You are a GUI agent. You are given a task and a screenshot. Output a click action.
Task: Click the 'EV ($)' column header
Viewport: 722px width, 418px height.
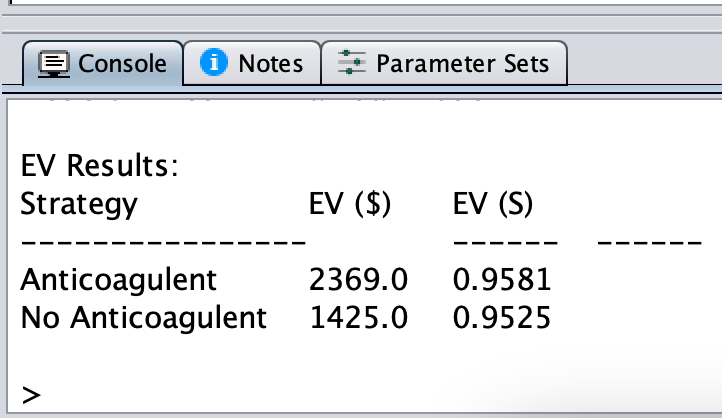[350, 204]
